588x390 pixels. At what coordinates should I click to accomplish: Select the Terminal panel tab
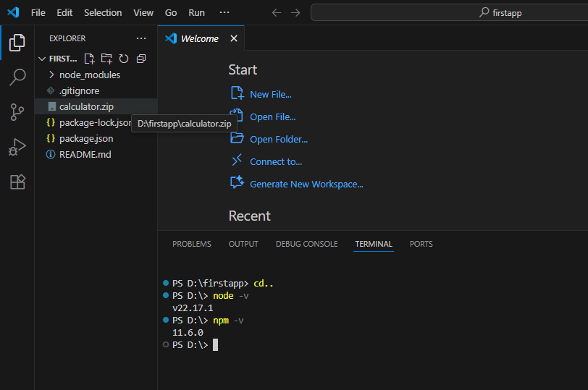[374, 244]
